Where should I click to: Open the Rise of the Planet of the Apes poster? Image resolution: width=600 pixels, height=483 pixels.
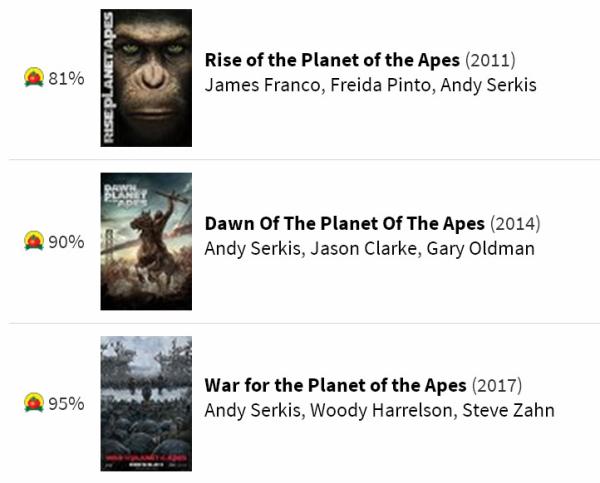pyautogui.click(x=146, y=78)
